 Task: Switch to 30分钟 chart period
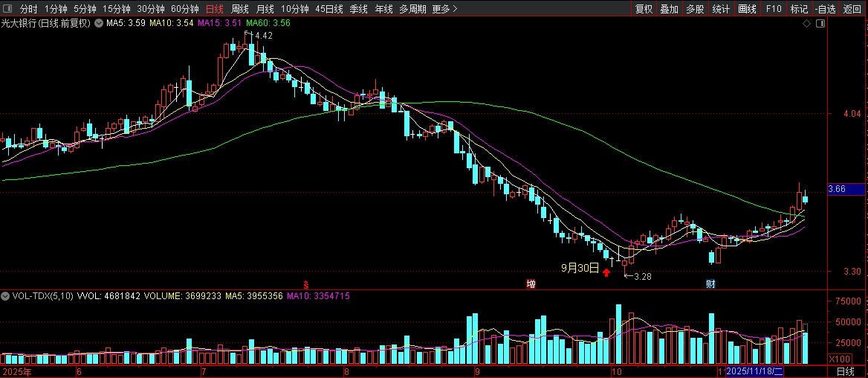coord(151,9)
